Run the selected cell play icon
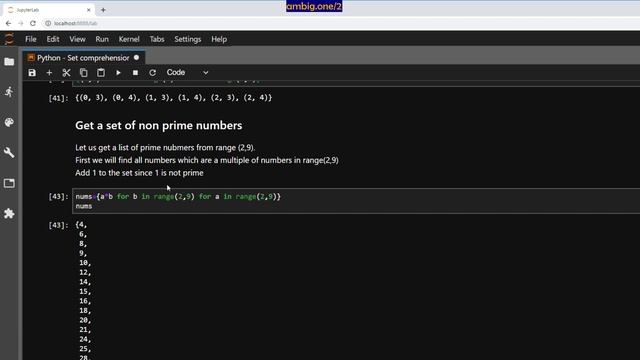The width and height of the screenshot is (640, 360). click(x=118, y=73)
